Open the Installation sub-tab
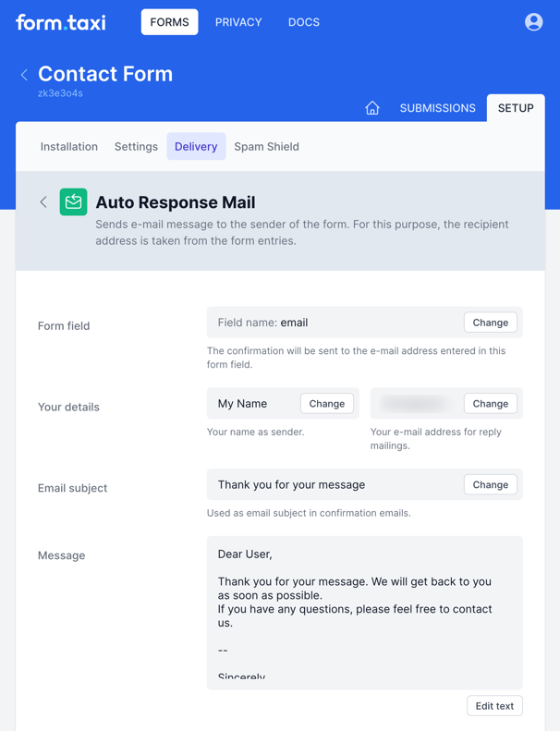 point(69,146)
